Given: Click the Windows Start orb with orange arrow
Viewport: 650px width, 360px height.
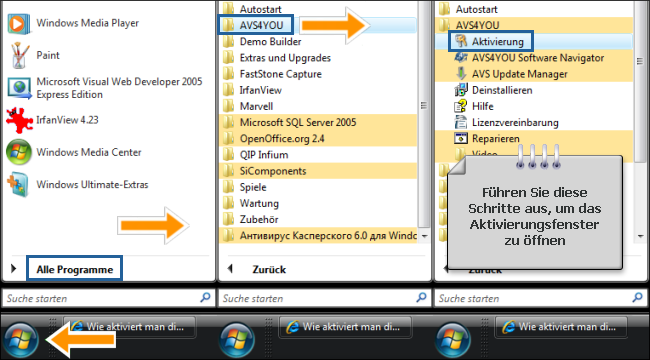Looking at the screenshot, I should coord(21,340).
